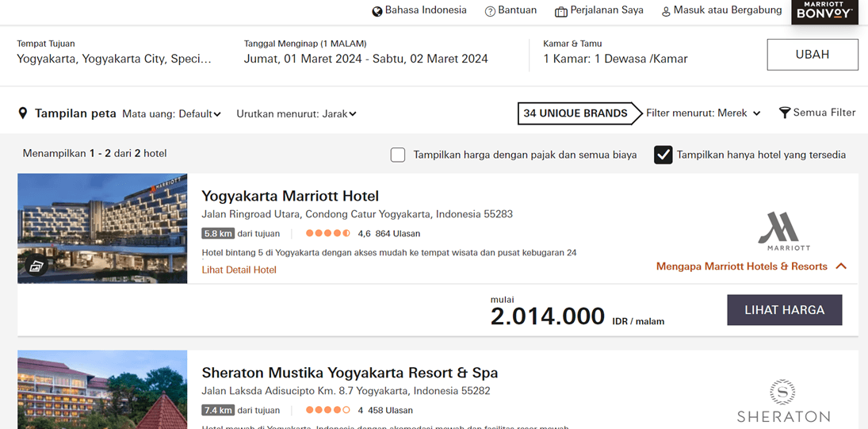This screenshot has width=868, height=429.
Task: Select Masuk atau Bergabung
Action: click(728, 10)
